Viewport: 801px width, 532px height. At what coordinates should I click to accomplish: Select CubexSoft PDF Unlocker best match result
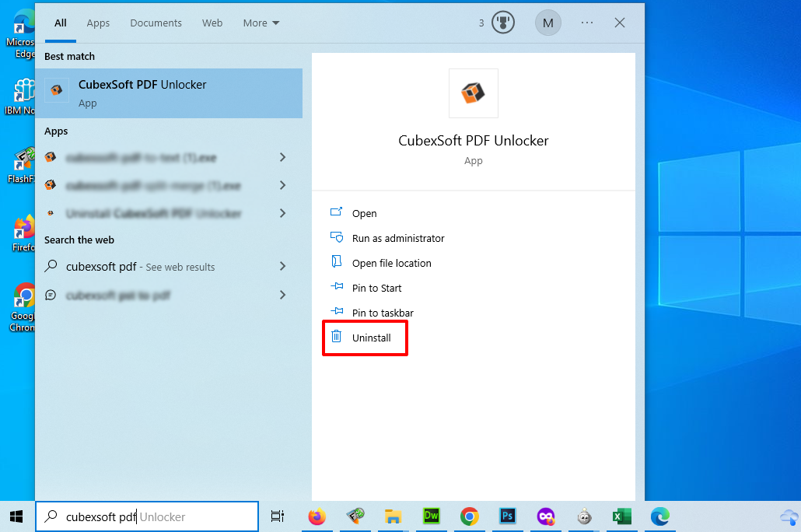169,93
